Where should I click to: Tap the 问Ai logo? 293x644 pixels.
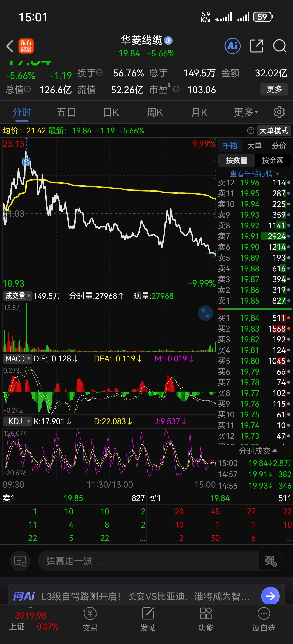click(24, 596)
